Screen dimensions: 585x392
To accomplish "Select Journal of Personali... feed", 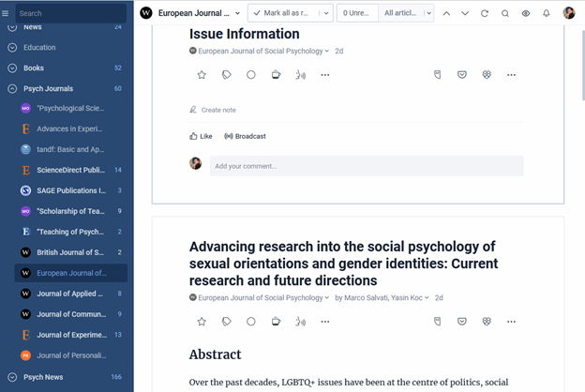I will click(x=70, y=355).
